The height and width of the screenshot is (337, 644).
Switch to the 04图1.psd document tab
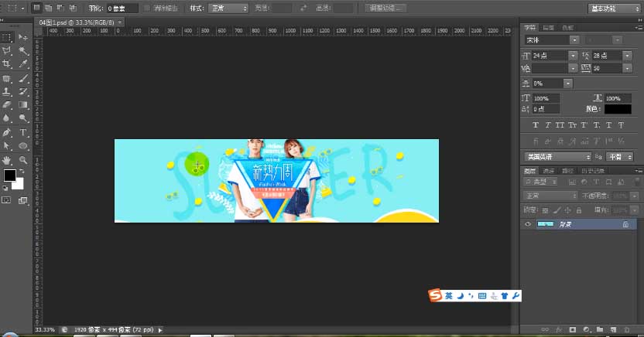click(x=77, y=22)
